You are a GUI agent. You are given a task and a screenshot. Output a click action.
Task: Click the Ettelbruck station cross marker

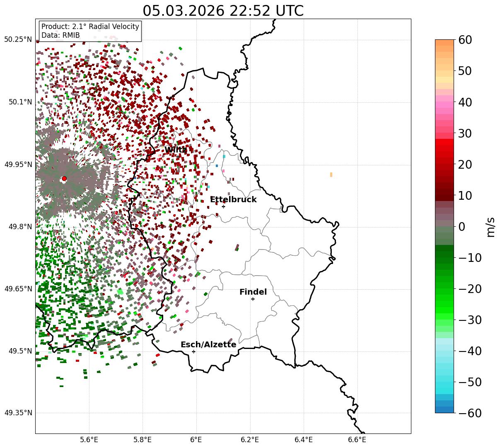[x=224, y=206]
